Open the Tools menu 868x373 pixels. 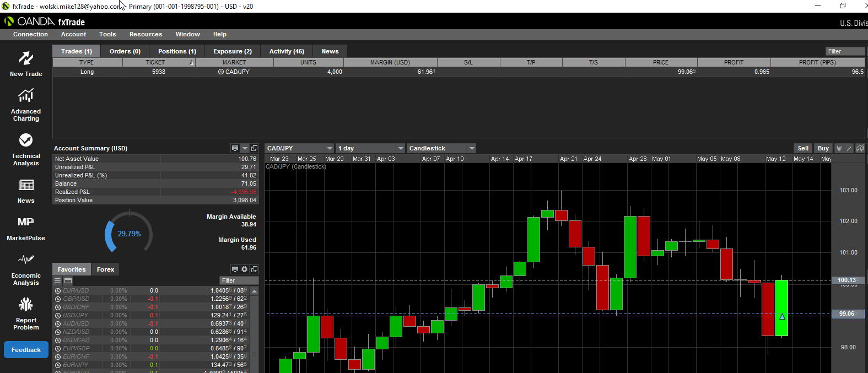(107, 34)
